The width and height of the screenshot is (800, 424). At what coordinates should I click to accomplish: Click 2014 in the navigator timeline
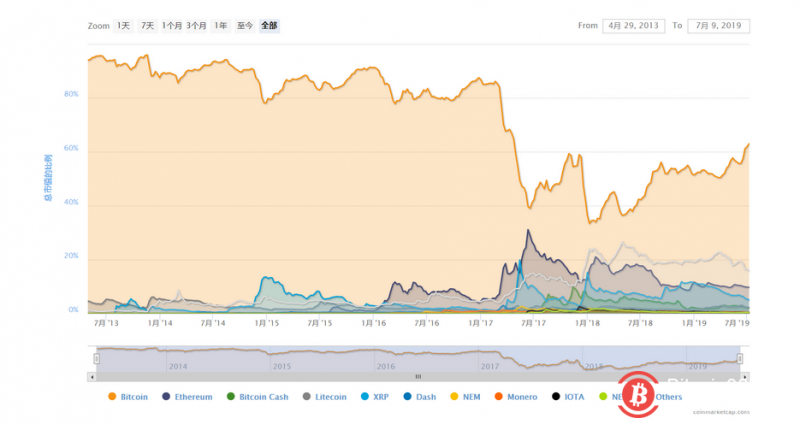(x=178, y=366)
